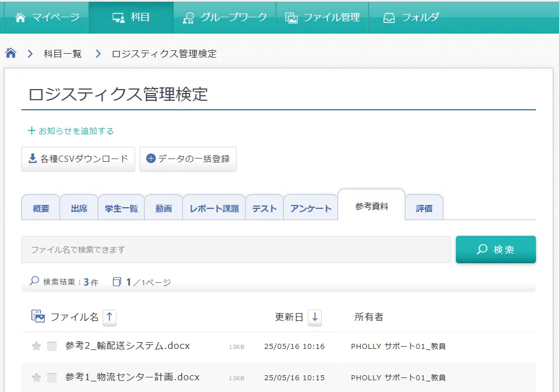Switch to the 概要 tab
The height and width of the screenshot is (392, 559).
tap(40, 208)
